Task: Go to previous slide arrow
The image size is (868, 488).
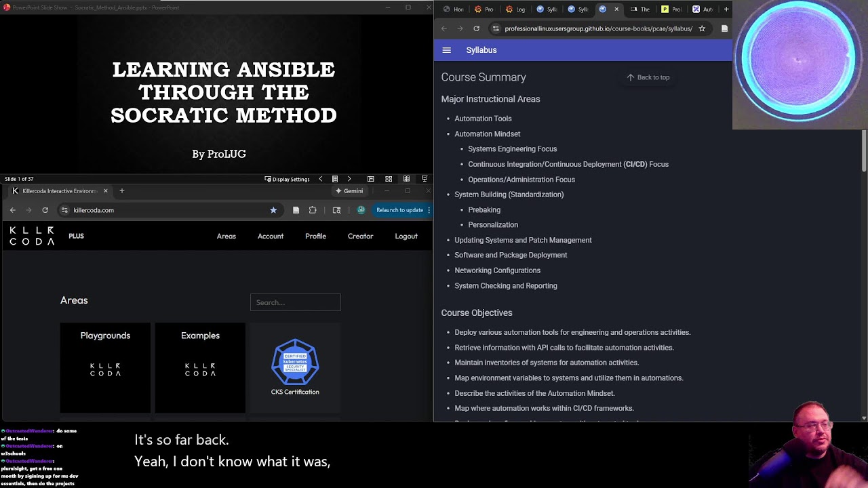Action: (321, 179)
